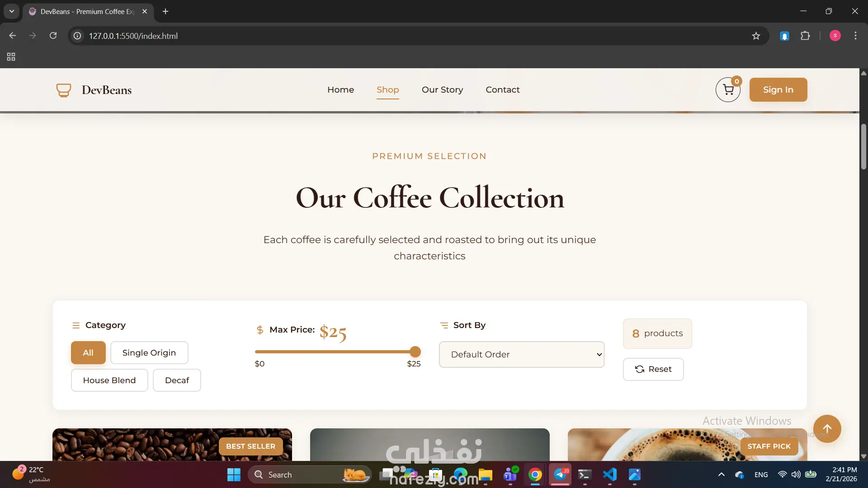Open the Default Order sort dropdown

click(x=522, y=355)
